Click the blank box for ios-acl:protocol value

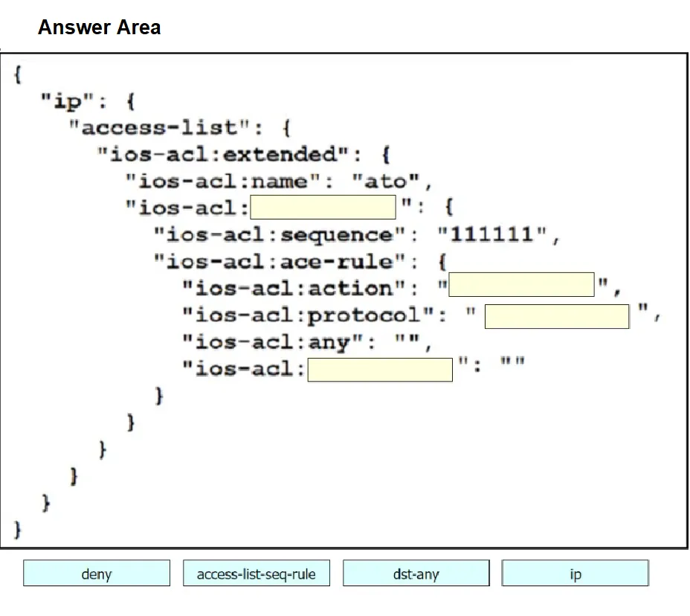pos(557,316)
